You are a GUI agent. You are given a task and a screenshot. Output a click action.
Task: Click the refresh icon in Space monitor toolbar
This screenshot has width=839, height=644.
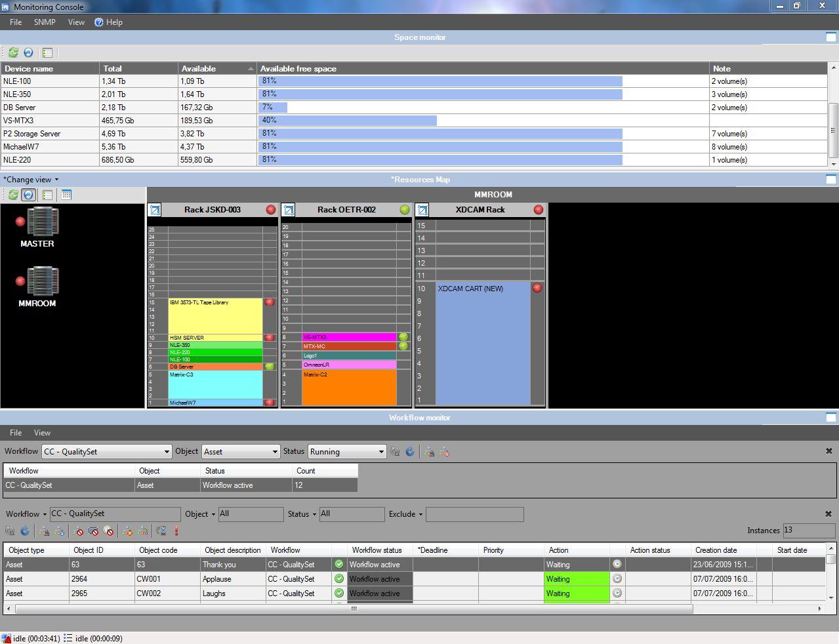point(12,52)
